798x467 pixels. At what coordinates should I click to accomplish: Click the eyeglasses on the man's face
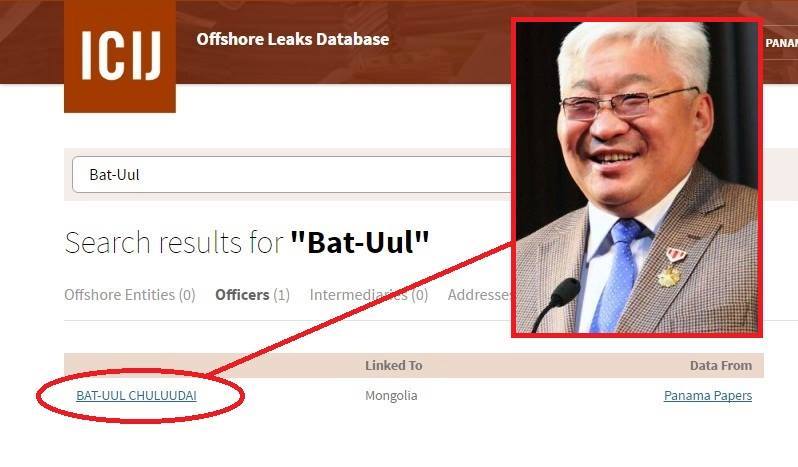pyautogui.click(x=630, y=103)
